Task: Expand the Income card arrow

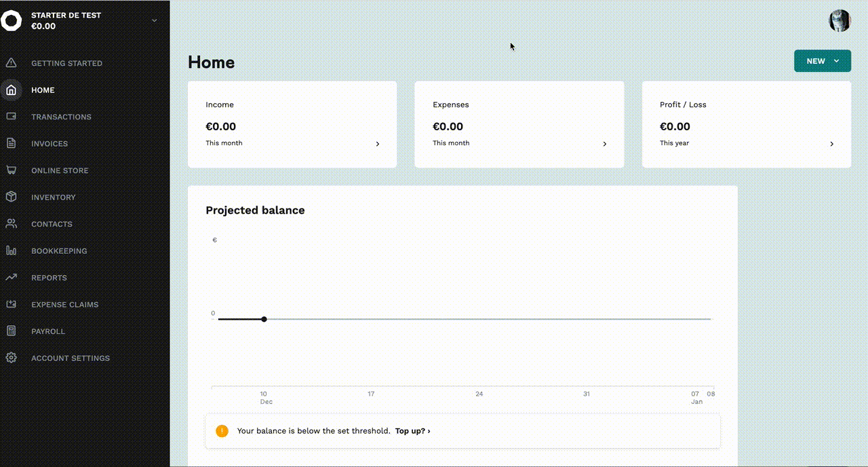Action: [x=378, y=144]
